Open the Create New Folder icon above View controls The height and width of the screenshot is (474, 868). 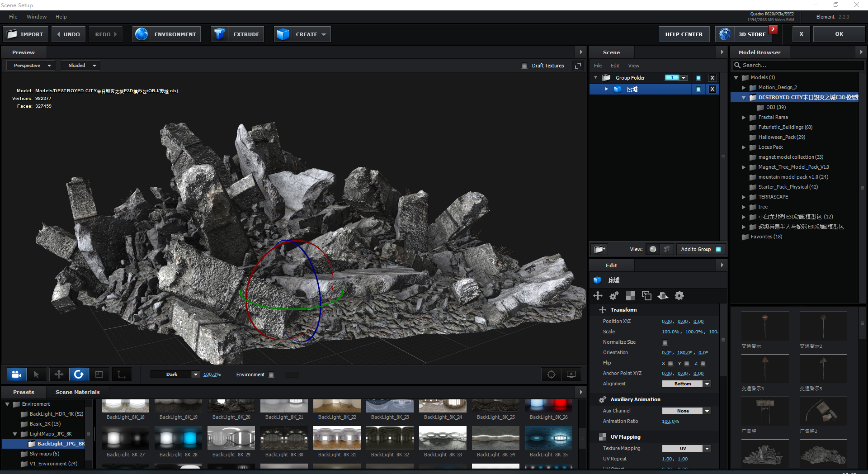(x=599, y=249)
